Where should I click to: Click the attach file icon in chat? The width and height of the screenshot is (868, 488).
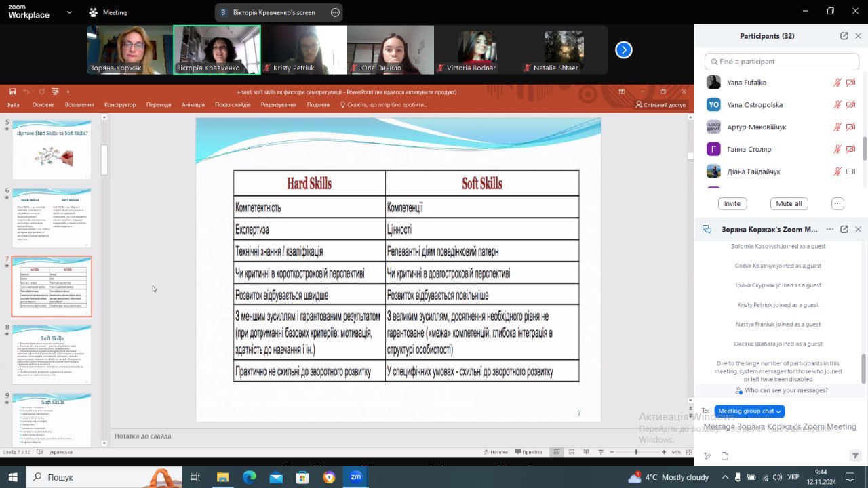click(724, 456)
